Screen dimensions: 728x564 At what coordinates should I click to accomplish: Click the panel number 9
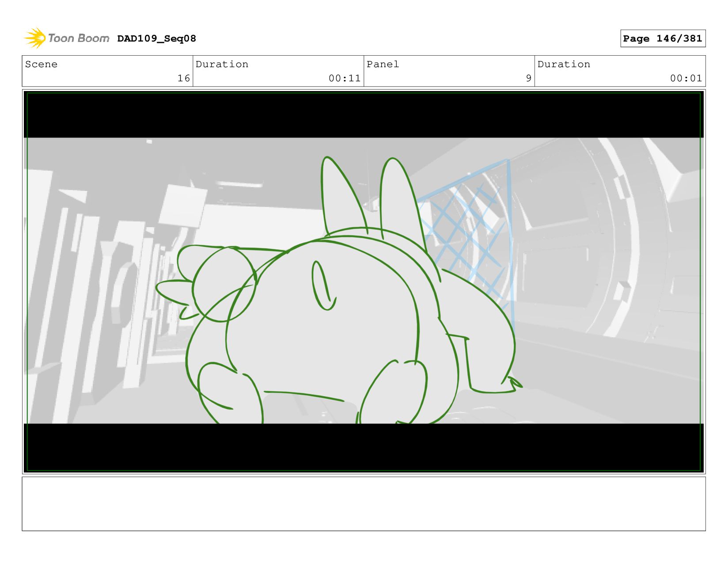click(x=528, y=78)
